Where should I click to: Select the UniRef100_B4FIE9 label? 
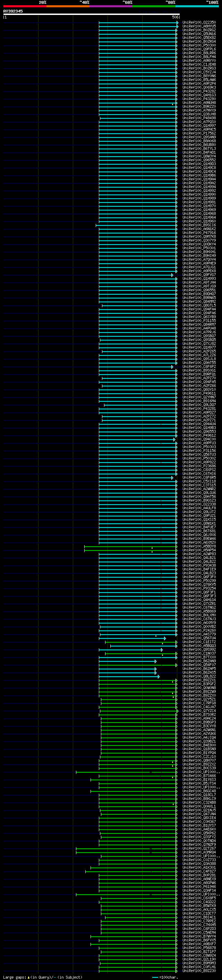(x=199, y=569)
